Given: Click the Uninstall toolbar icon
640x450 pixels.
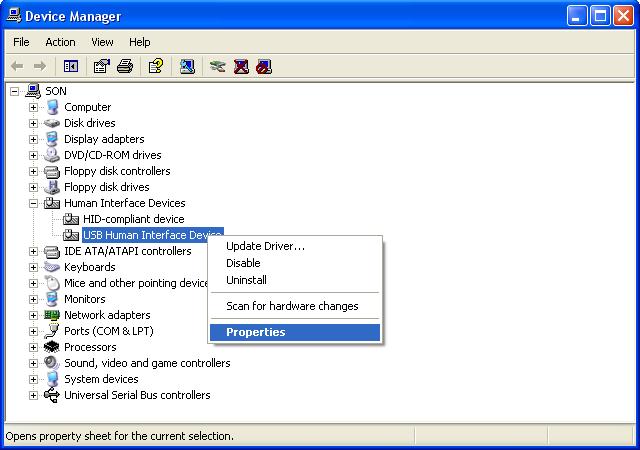Looking at the screenshot, I should coord(241,66).
